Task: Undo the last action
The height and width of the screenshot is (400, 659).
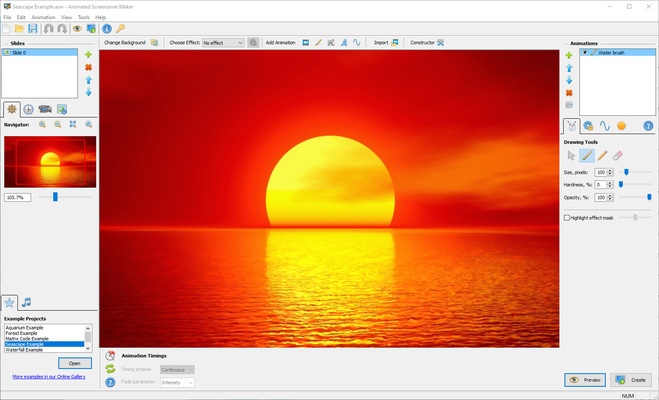Action: click(49, 29)
